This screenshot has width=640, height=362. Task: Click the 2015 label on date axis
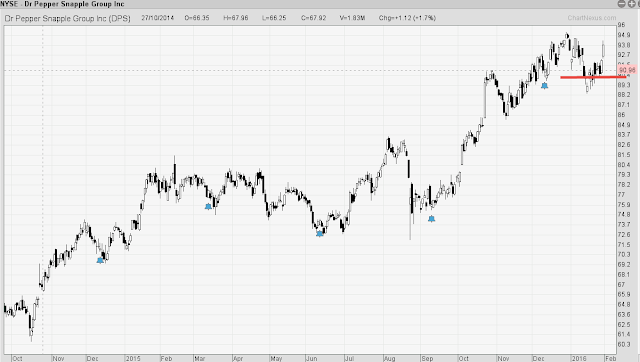[x=133, y=358]
